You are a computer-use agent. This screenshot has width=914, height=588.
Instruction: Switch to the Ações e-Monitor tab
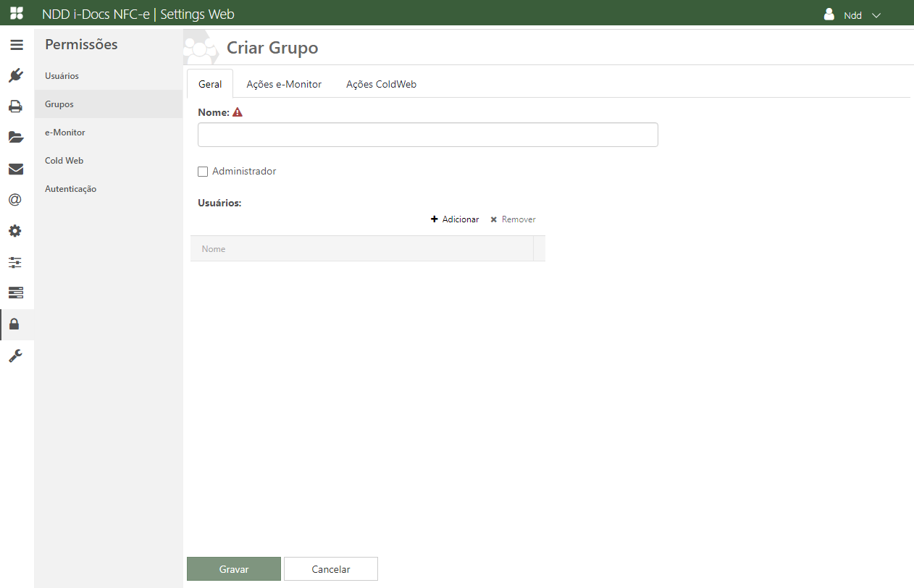(284, 84)
